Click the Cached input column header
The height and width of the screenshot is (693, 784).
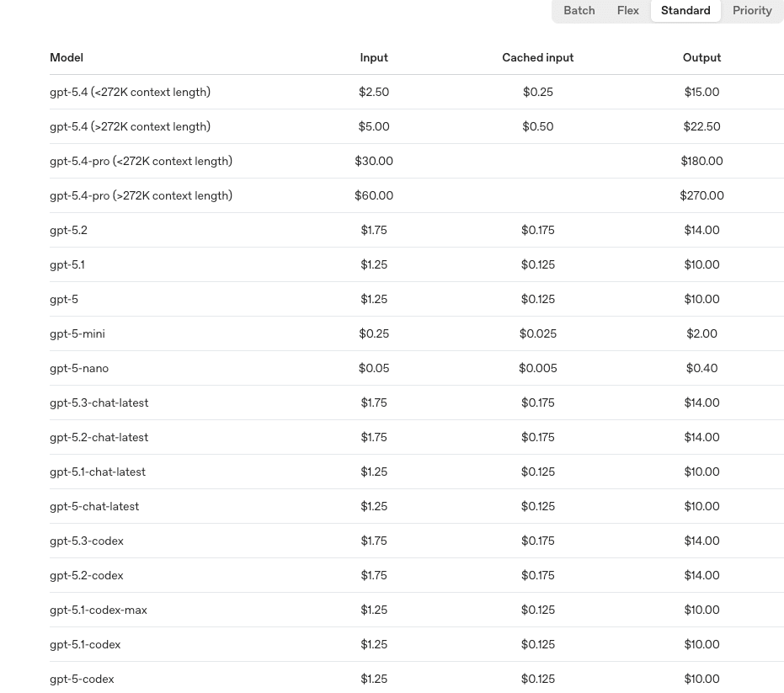click(537, 57)
